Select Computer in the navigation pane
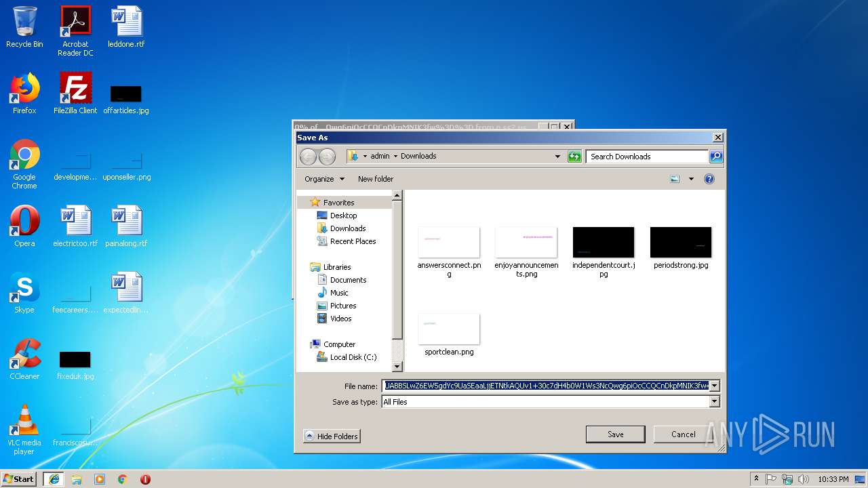Viewport: 868px width, 488px height. click(x=339, y=344)
